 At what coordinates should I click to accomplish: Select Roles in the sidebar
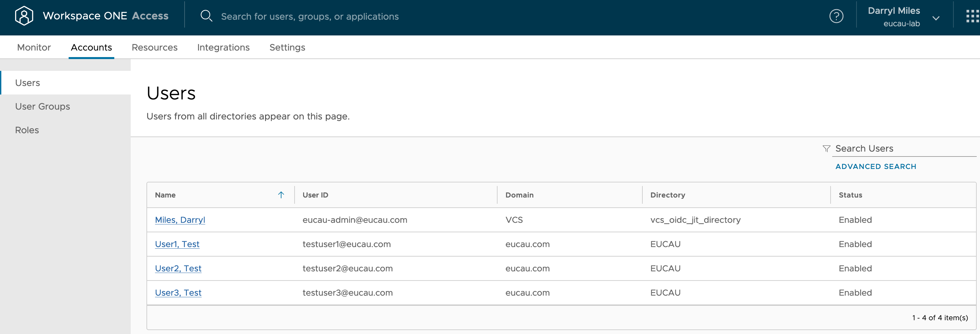point(27,130)
